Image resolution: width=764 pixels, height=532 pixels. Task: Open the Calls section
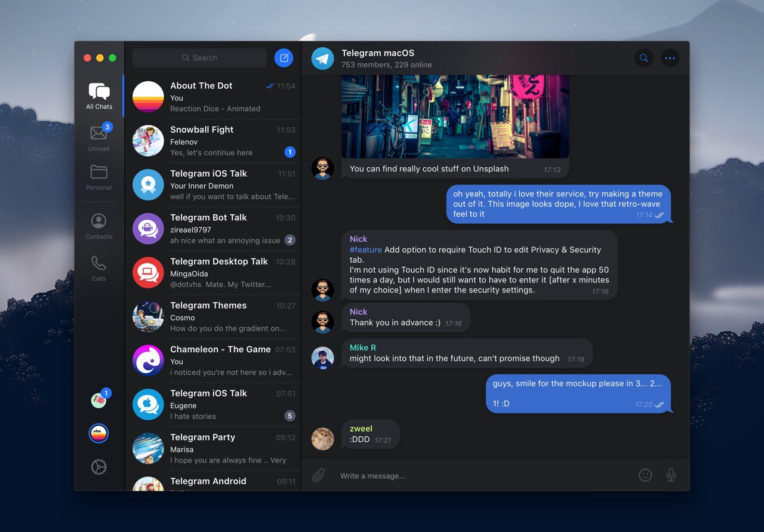tap(99, 268)
